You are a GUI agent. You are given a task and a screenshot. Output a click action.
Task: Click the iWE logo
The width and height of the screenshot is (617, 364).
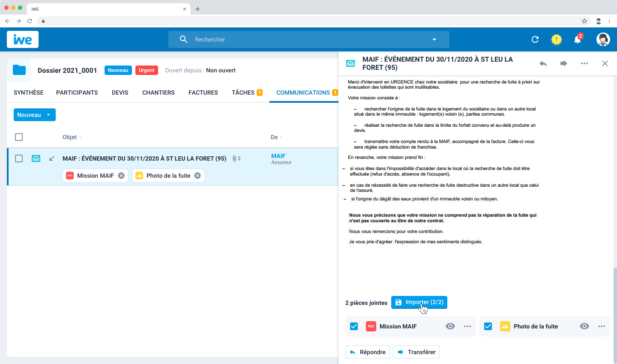click(x=23, y=39)
